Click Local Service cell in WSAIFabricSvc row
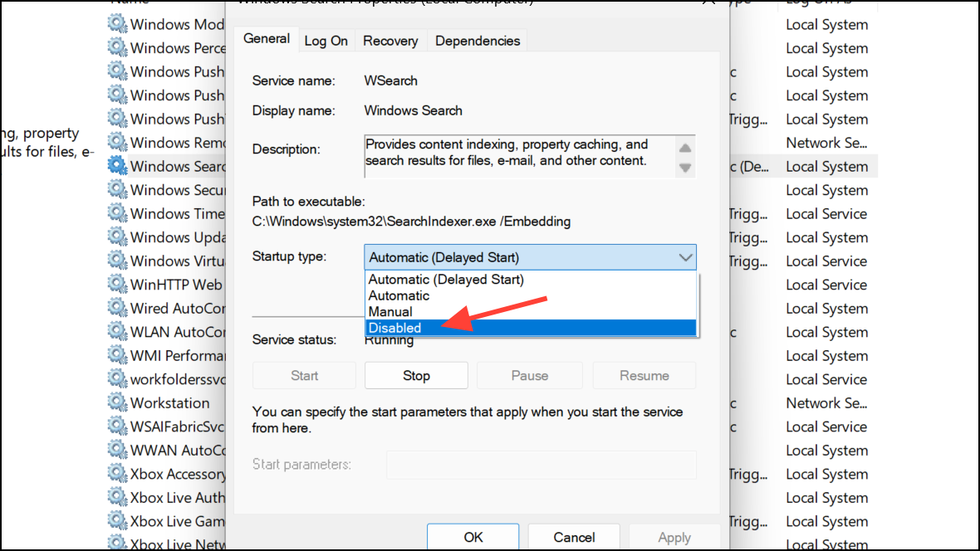This screenshot has width=980, height=551. coord(826,427)
